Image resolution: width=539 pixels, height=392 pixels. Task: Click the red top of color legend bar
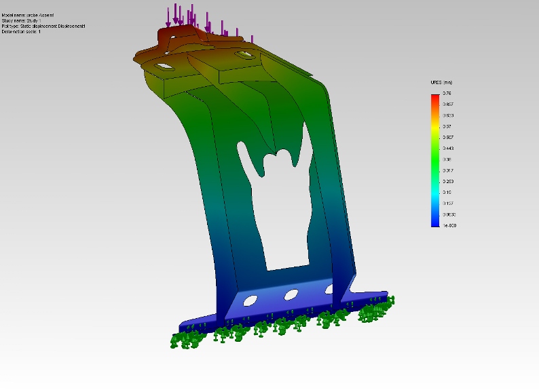pos(434,98)
